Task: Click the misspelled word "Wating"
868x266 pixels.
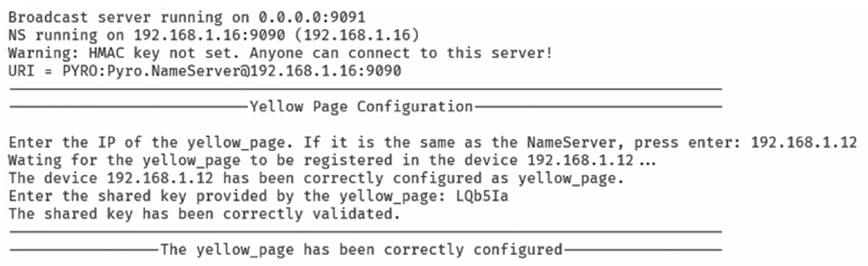Action: click(35, 161)
